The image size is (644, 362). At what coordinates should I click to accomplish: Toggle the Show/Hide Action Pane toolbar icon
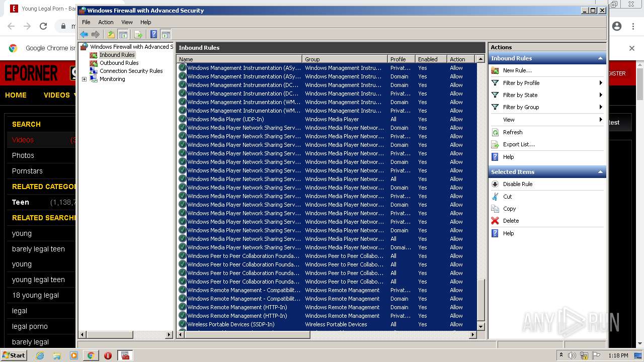[166, 34]
